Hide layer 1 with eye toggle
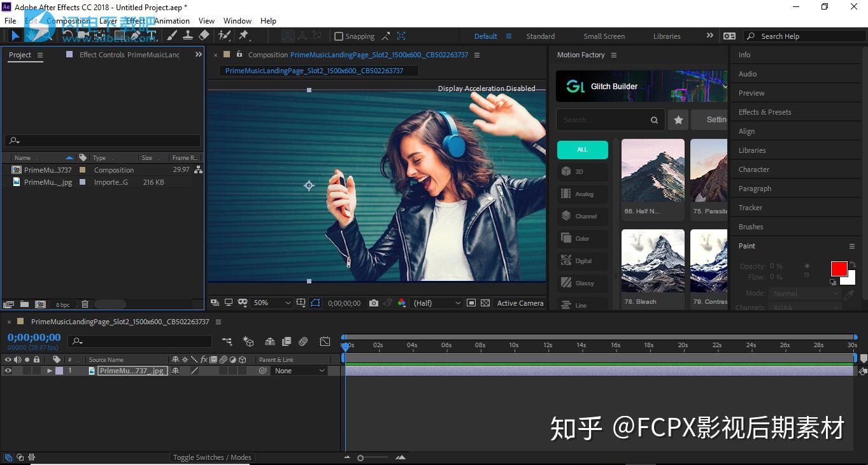This screenshot has width=868, height=465. click(x=8, y=371)
